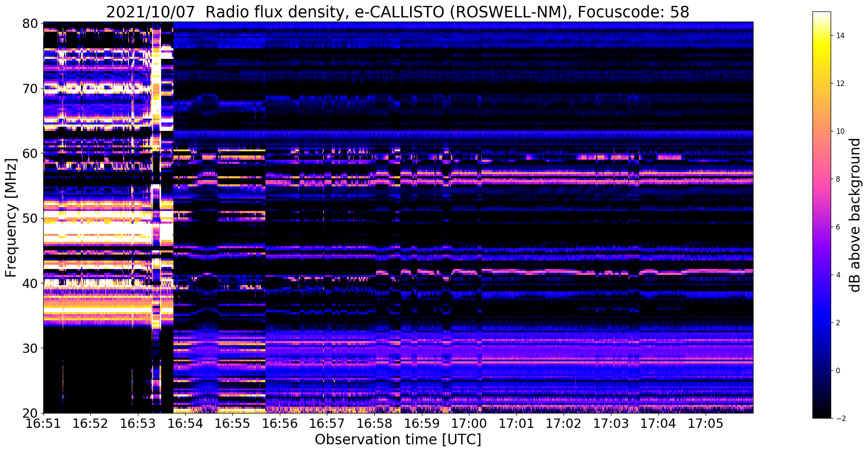Screen dimensions: 868x452
Task: Click the plot title mentioning ROSWELL-NM
Action: pyautogui.click(x=397, y=12)
